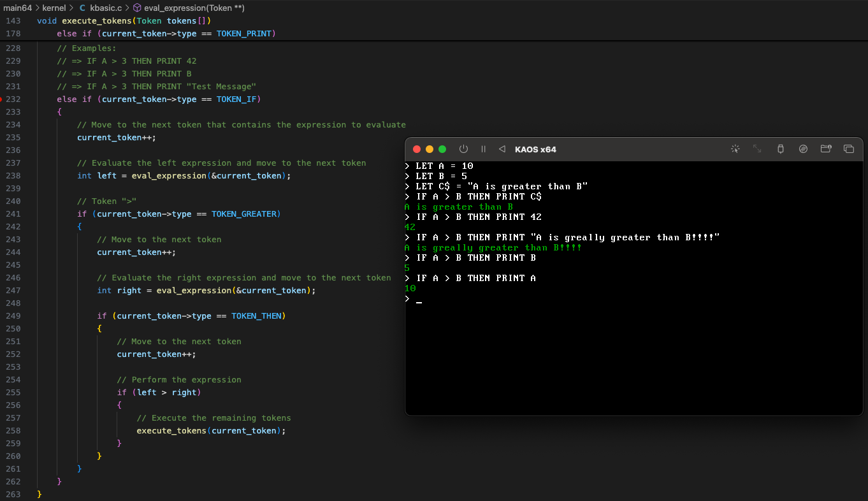The image size is (868, 501).
Task: Click comment '// Token ">"' on line 240
Action: point(107,201)
